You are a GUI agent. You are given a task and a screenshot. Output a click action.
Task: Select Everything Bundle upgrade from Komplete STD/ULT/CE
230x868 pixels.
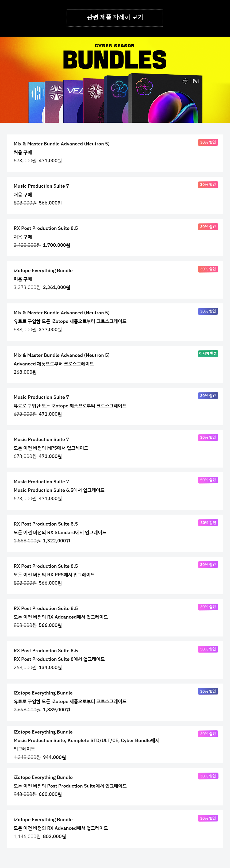click(x=115, y=744)
